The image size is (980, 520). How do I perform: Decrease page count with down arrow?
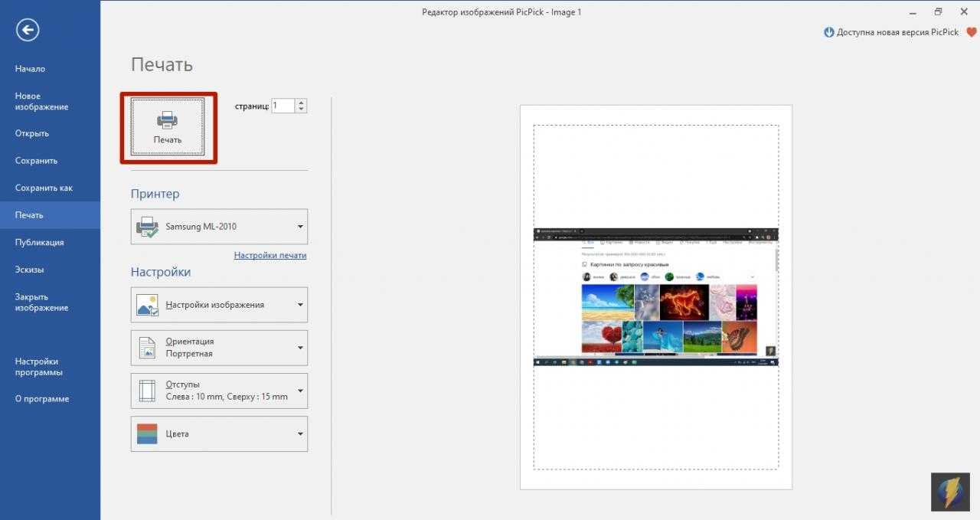[301, 110]
